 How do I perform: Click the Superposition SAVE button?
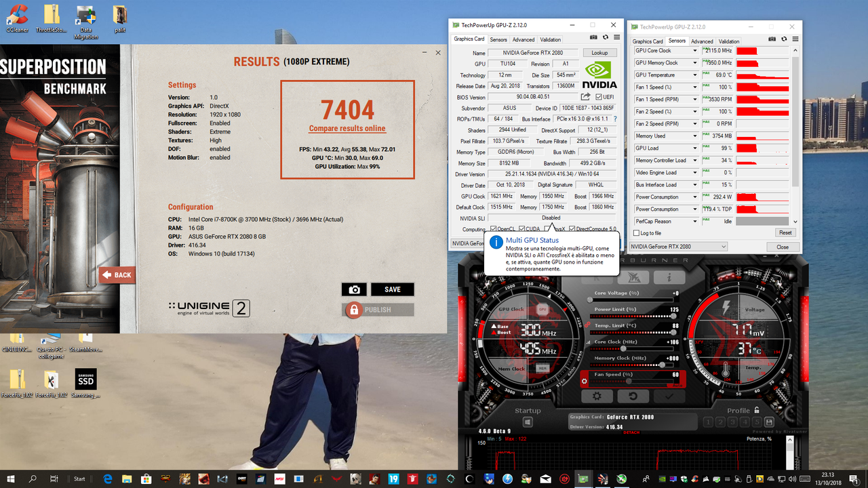click(x=393, y=289)
